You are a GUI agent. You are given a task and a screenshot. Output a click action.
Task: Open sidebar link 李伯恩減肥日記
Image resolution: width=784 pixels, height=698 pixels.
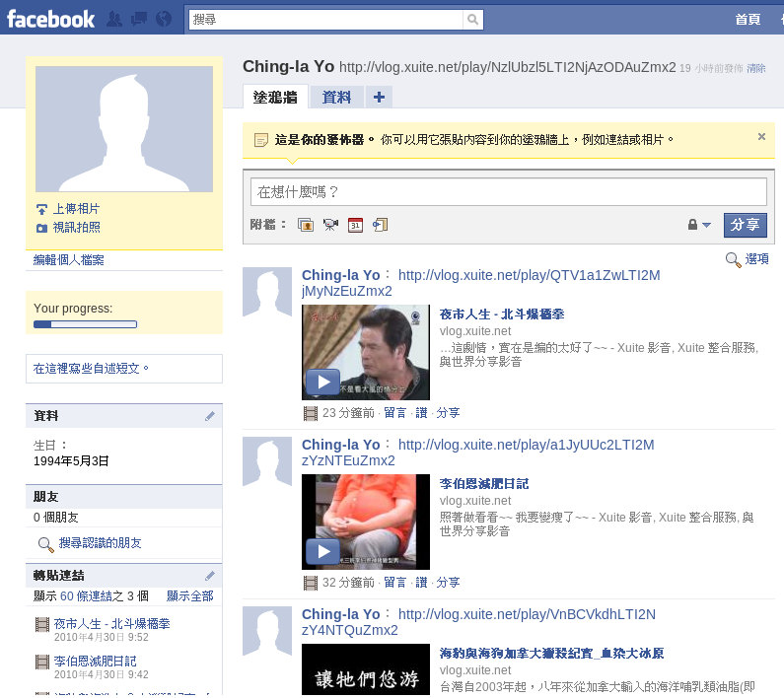point(95,661)
